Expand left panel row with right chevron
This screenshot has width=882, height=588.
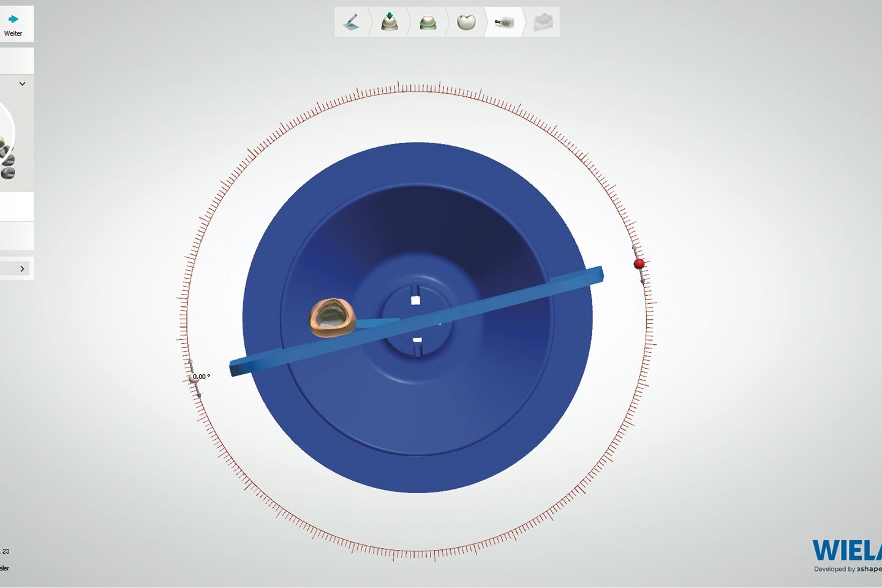click(23, 269)
